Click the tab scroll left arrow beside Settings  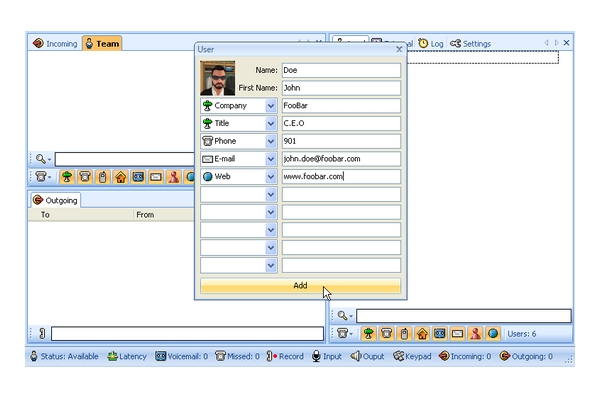(546, 43)
